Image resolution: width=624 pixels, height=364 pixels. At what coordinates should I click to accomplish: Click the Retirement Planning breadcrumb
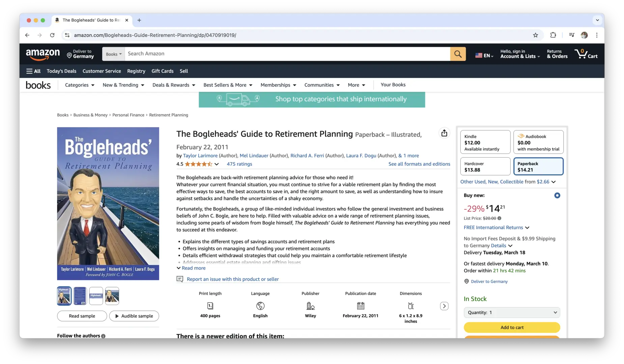(169, 115)
